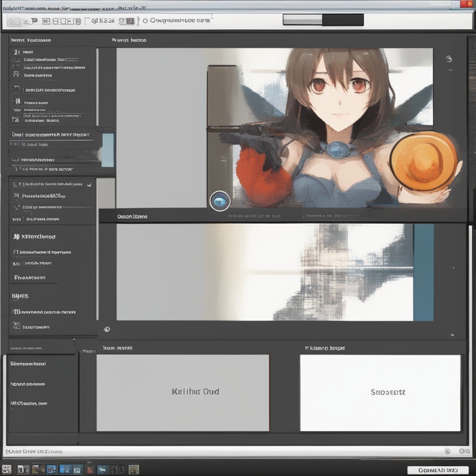The width and height of the screenshot is (476, 476).
Task: Click the olive-colored last icon in the taskbar row
Action: coord(134,470)
